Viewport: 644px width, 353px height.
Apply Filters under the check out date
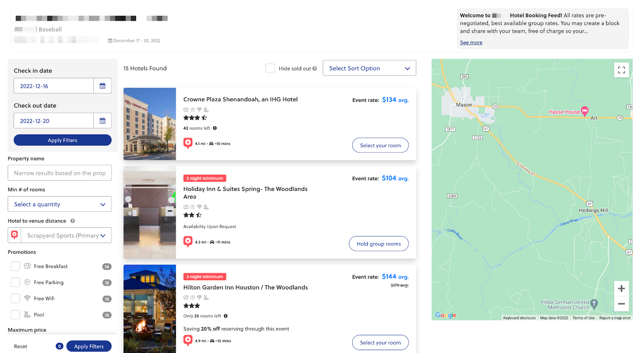[x=62, y=140]
